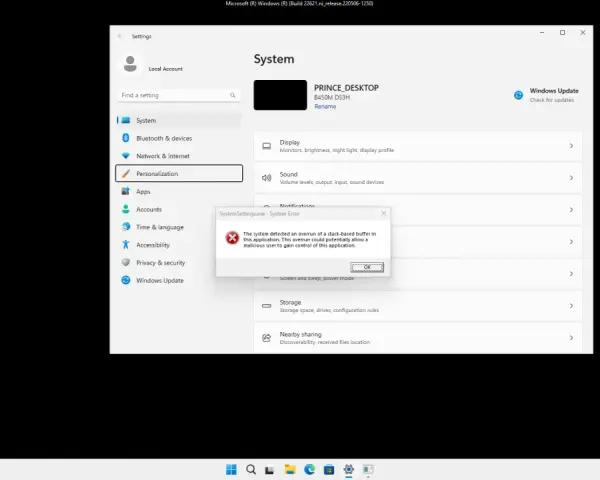Viewport: 600px width, 480px height.
Task: Click Rename under PRINCE_DESKTOP
Action: (x=325, y=106)
